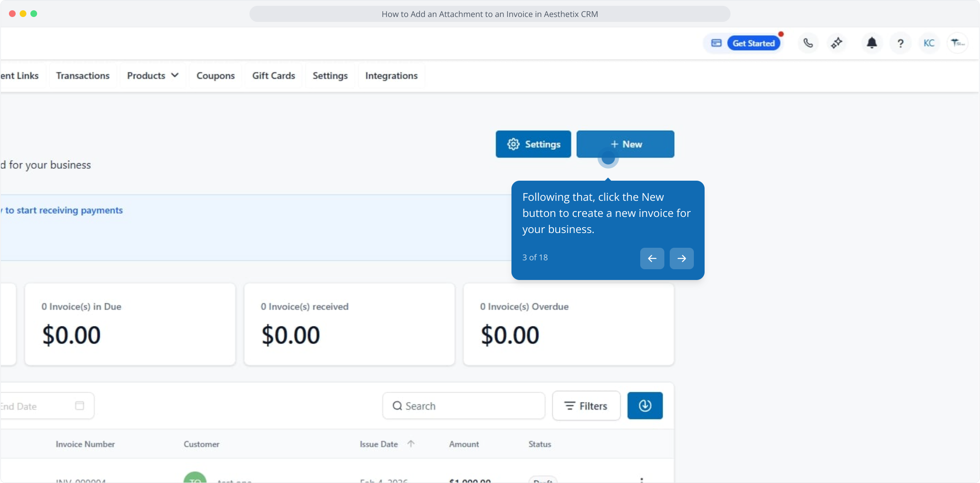Go to next tutorial step arrow
Viewport: 980px width, 483px height.
click(x=681, y=258)
